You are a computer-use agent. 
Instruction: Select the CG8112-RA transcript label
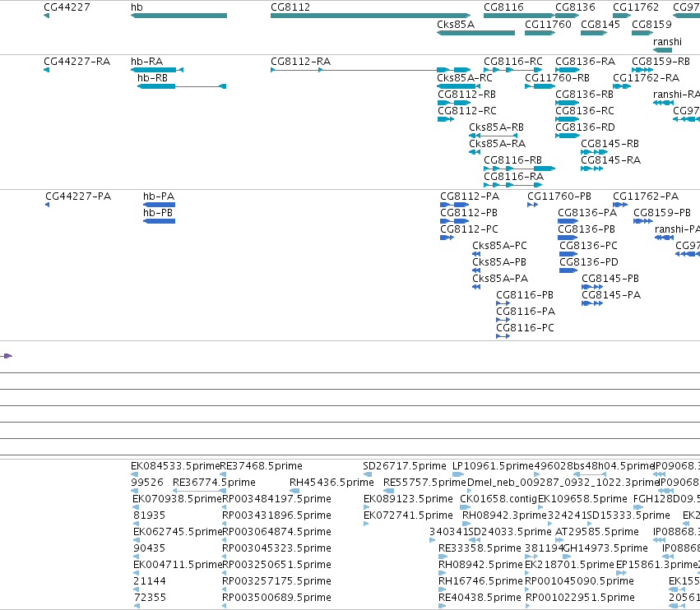pos(301,62)
